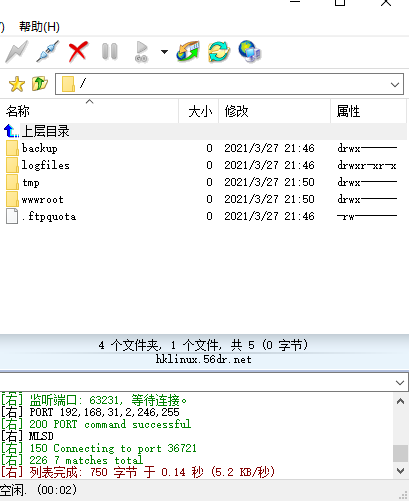Image resolution: width=409 pixels, height=501 pixels.
Task: Select the .ftpquota file
Action: pos(49,217)
